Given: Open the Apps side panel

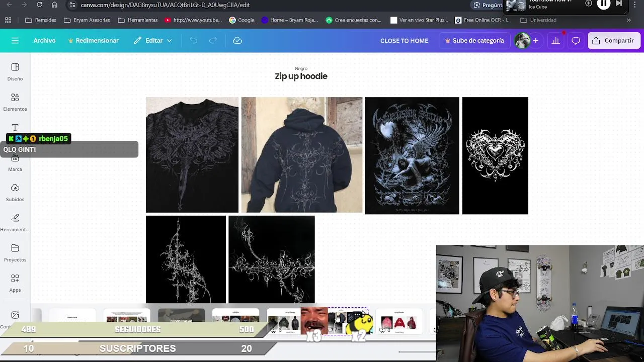Looking at the screenshot, I should point(15,283).
